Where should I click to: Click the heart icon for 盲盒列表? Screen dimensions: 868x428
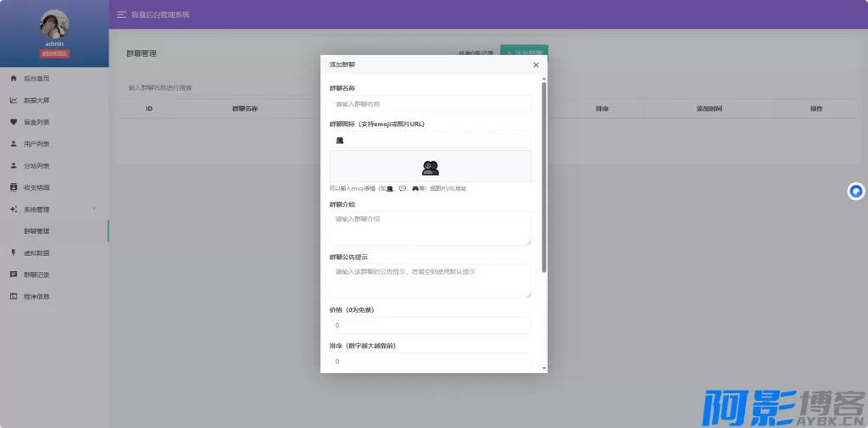pyautogui.click(x=14, y=122)
